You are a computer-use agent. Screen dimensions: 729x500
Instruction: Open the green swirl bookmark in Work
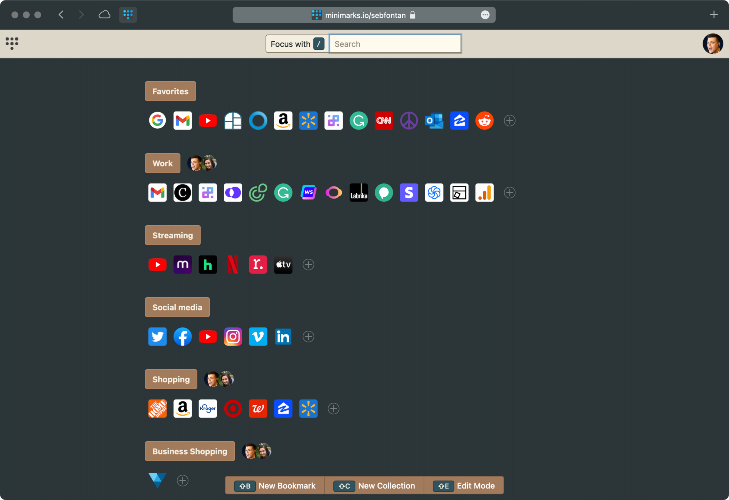(x=258, y=193)
